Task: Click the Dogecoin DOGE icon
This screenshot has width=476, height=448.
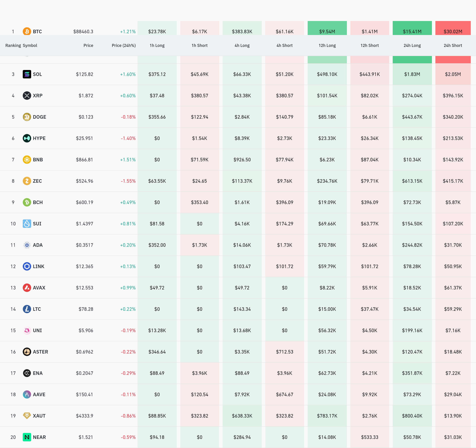Action: [x=27, y=117]
